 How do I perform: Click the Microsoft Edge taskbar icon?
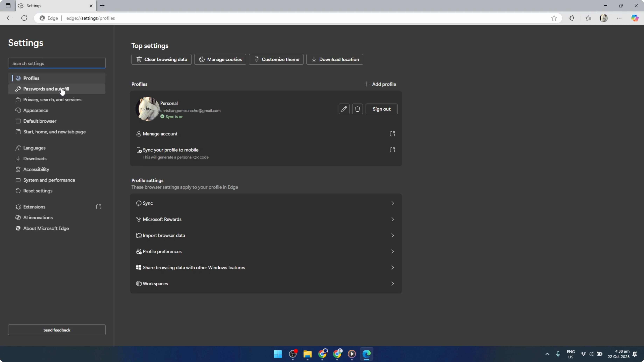366,354
